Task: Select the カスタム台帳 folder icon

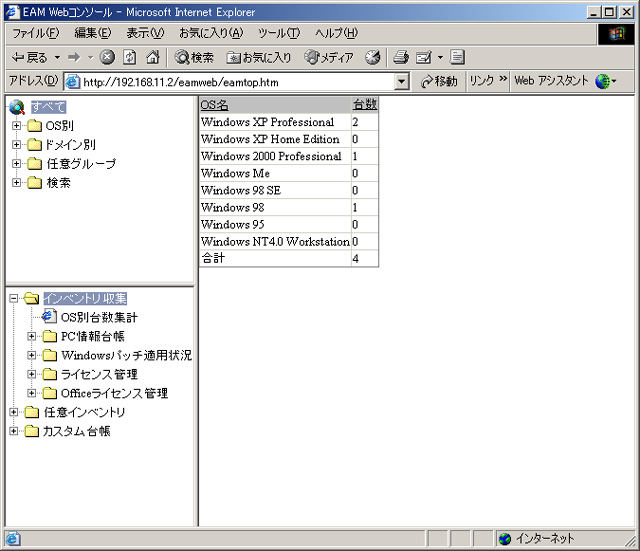Action: (32, 431)
